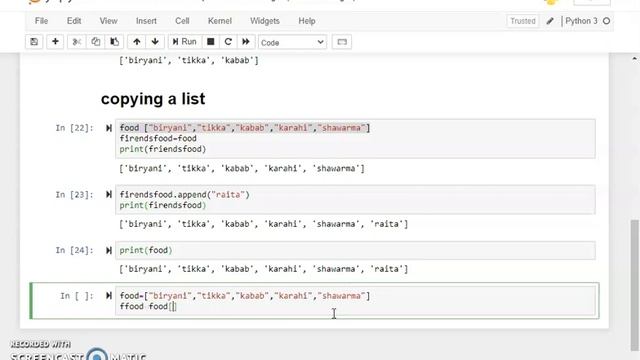Click the In [23]: prompt label
This screenshot has height=360, width=640.
point(75,195)
